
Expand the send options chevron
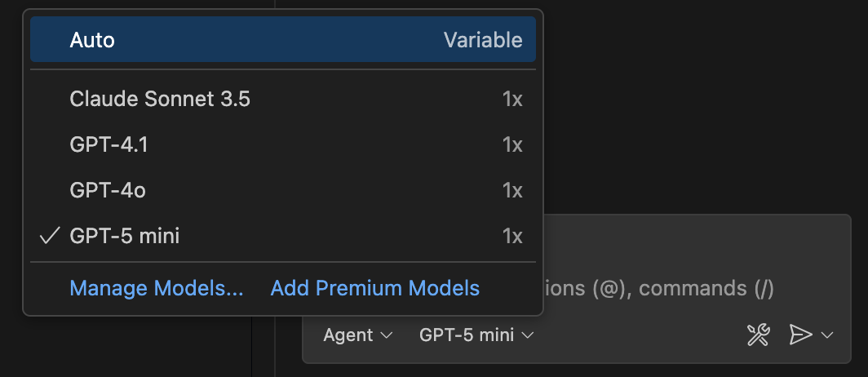[827, 335]
